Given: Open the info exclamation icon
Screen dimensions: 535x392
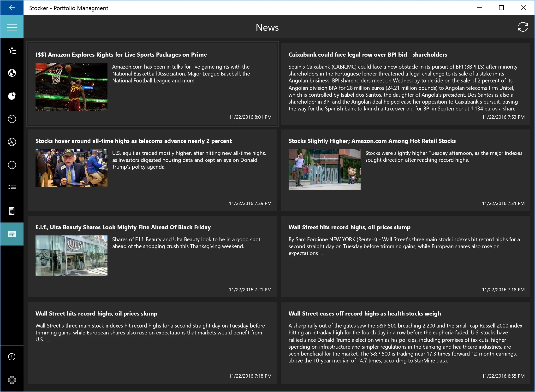Looking at the screenshot, I should (x=12, y=357).
